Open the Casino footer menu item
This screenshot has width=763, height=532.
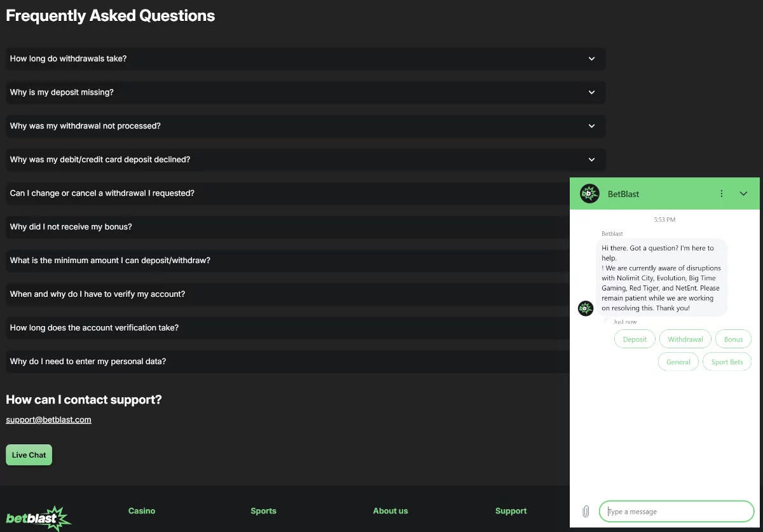[142, 511]
